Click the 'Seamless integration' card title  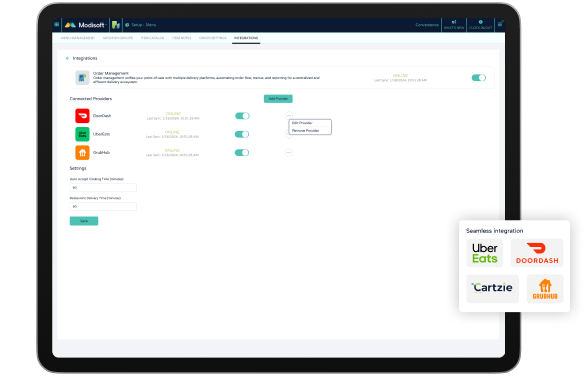(x=494, y=231)
